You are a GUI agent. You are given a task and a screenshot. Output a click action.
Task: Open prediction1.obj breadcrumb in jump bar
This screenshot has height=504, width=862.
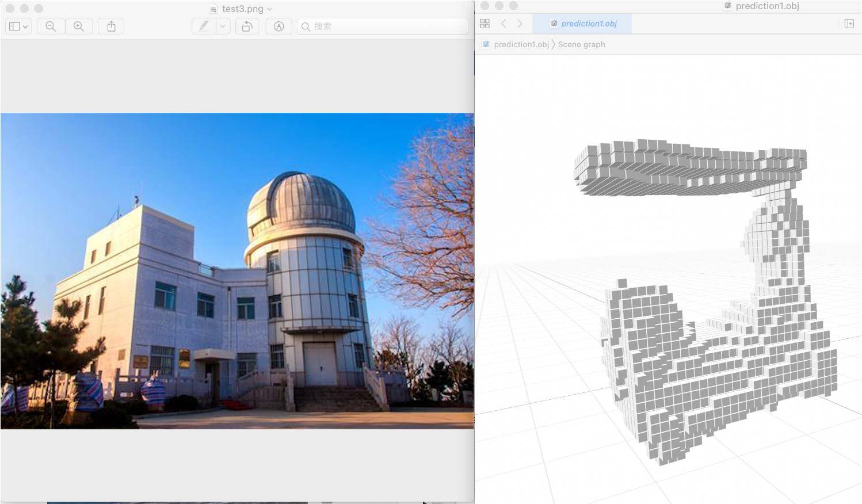(516, 44)
